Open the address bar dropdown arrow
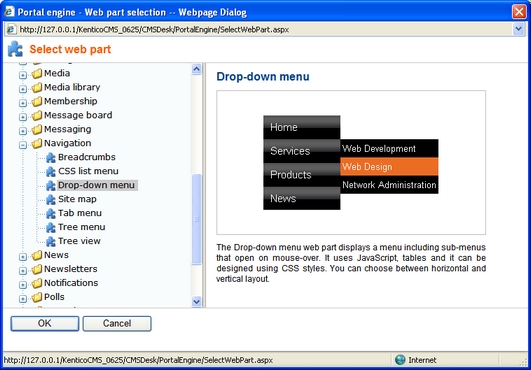531x370 pixels. click(518, 29)
